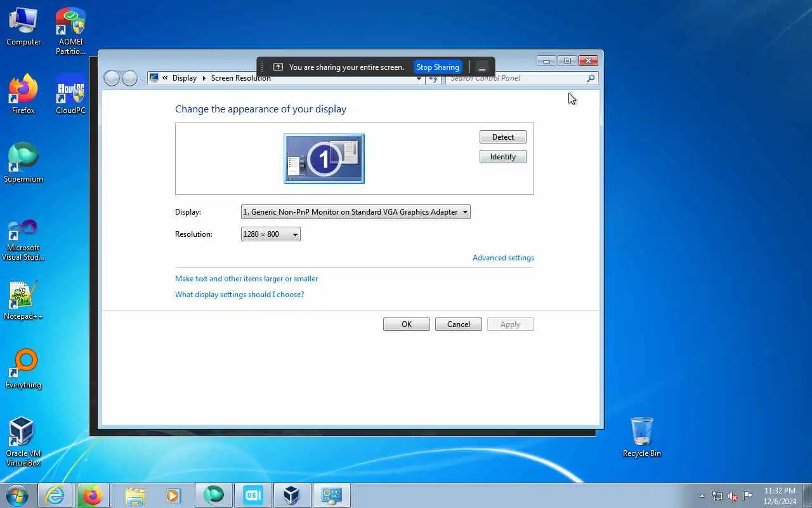Click the muted volume tray icon
This screenshot has width=812, height=508.
coord(733,496)
